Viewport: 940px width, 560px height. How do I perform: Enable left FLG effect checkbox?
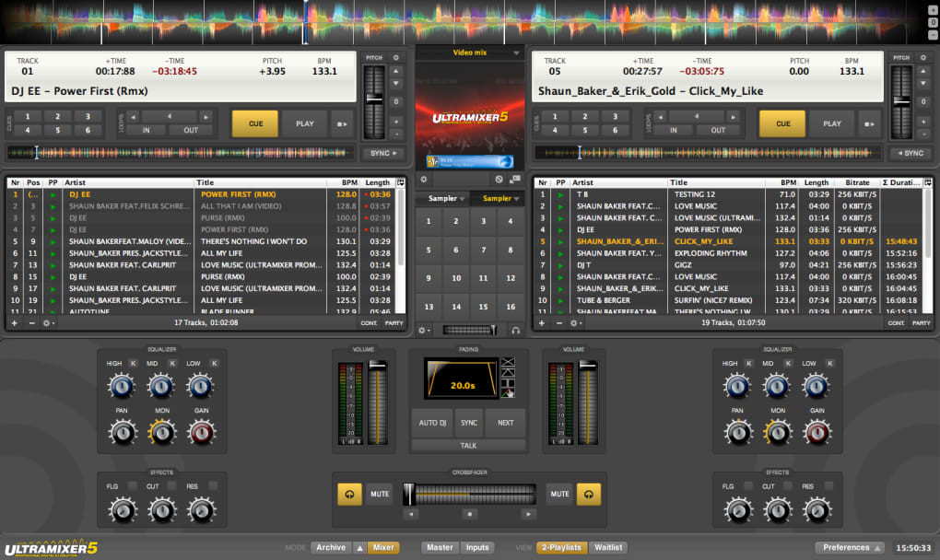click(133, 485)
